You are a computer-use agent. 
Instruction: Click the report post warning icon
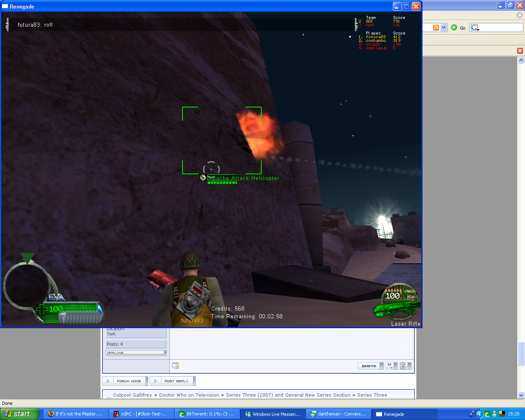click(x=176, y=366)
